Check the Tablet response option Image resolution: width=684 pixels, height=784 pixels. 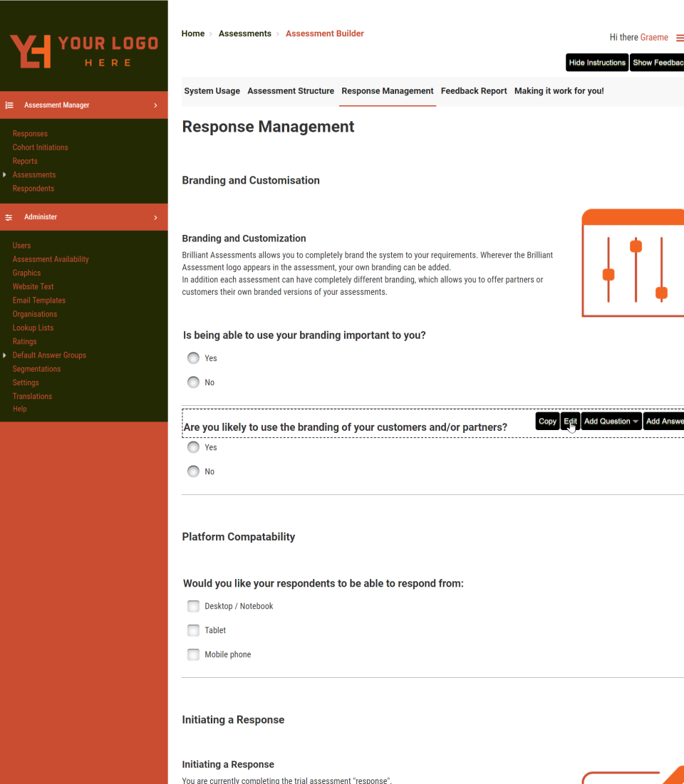(x=193, y=630)
